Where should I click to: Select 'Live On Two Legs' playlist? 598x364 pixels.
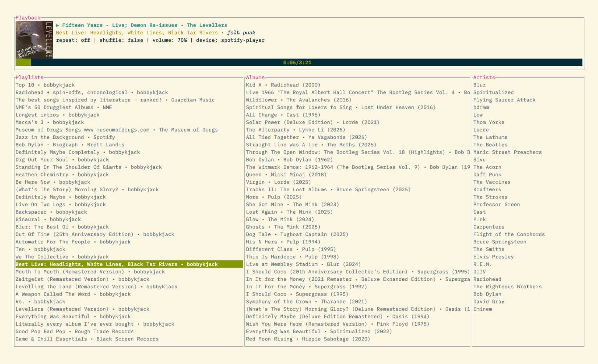point(61,205)
